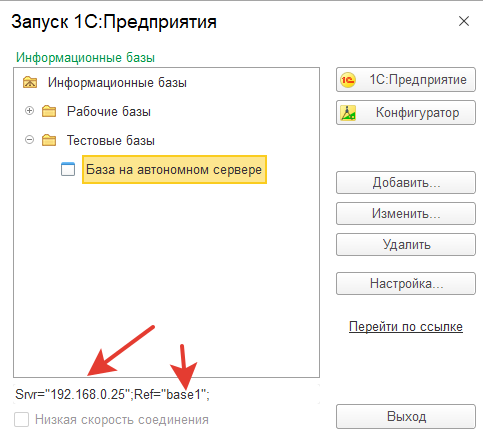The width and height of the screenshot is (483, 437).
Task: Click the 1C logo icon on 1С:Предприятие button
Action: 348,80
